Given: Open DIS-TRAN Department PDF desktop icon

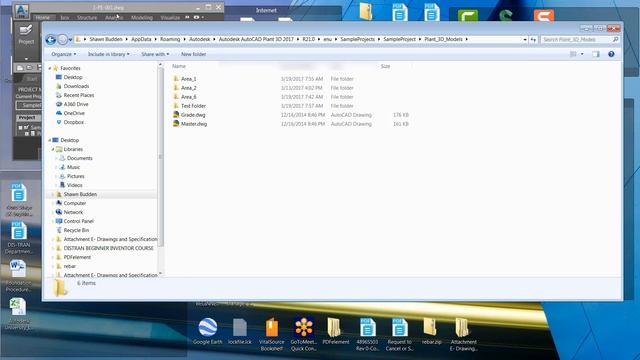Looking at the screenshot, I should coord(18,238).
